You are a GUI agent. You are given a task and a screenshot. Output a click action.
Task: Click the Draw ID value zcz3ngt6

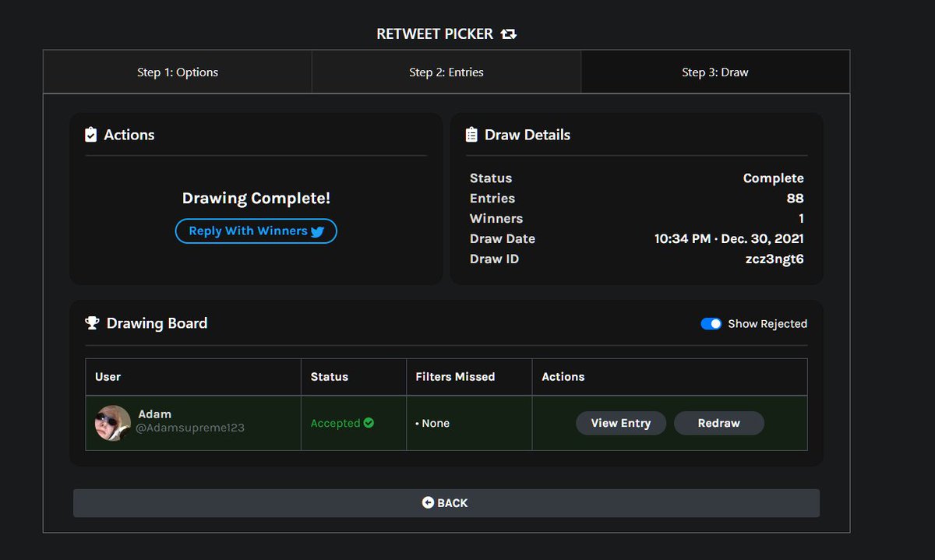pyautogui.click(x=774, y=259)
